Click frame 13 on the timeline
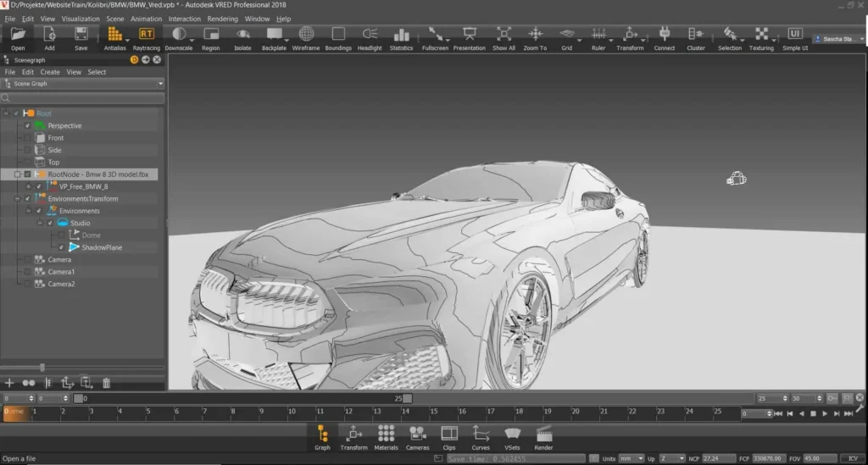This screenshot has width=868, height=465. coord(377,412)
